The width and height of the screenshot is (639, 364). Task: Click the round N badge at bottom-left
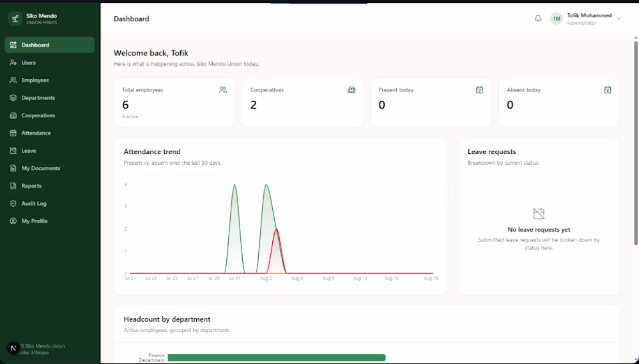(x=13, y=348)
